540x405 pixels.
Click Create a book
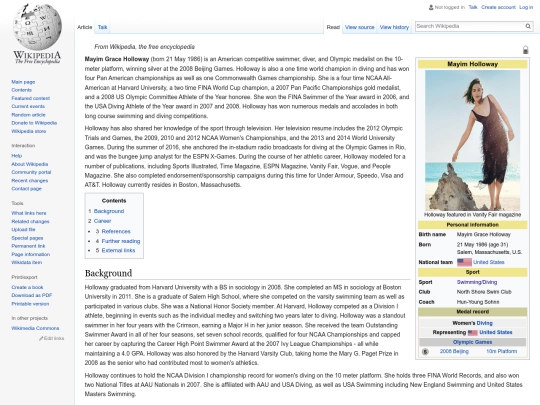coord(27,287)
